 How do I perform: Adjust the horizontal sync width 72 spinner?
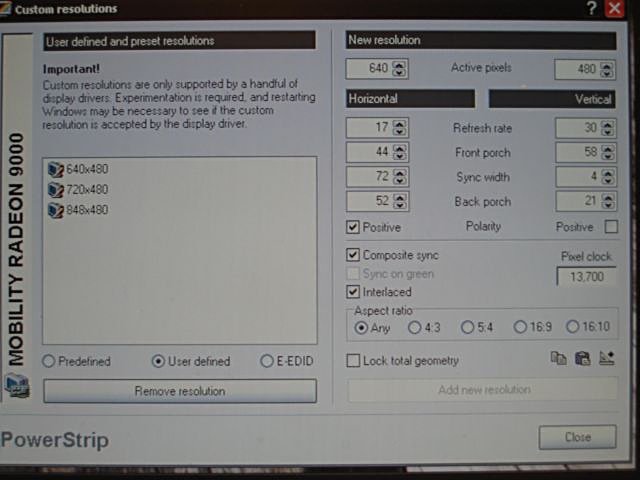click(x=400, y=177)
